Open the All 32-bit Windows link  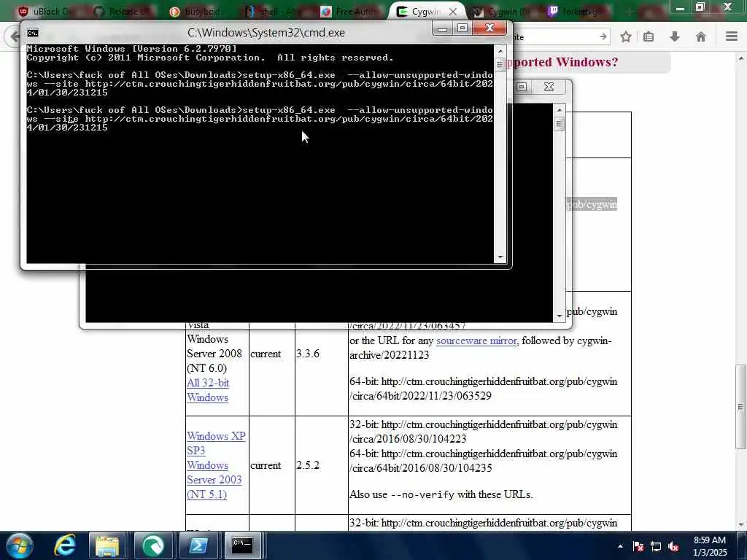[x=208, y=390]
